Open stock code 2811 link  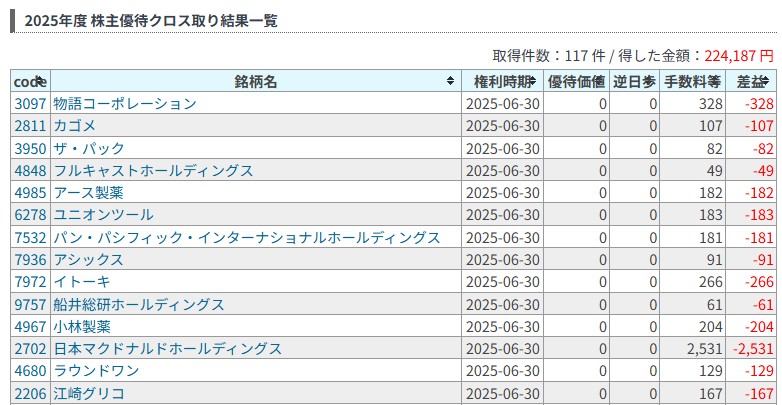click(30, 126)
